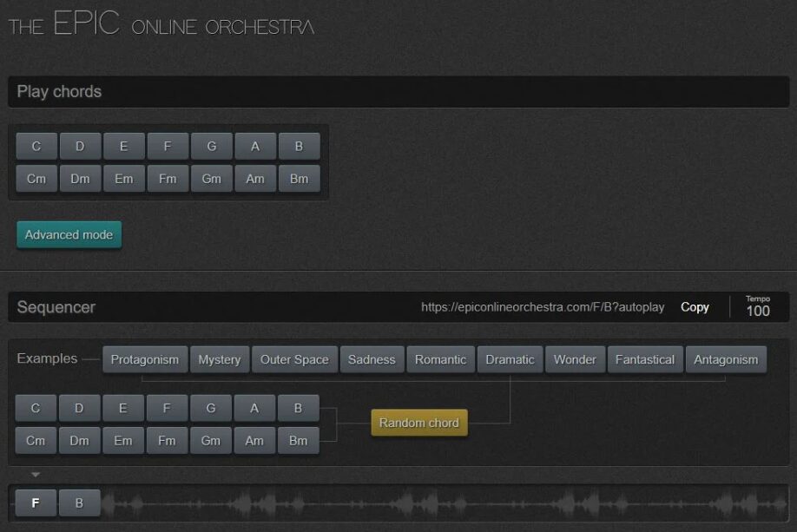
Task: Select the Gm minor chord
Action: tap(211, 178)
